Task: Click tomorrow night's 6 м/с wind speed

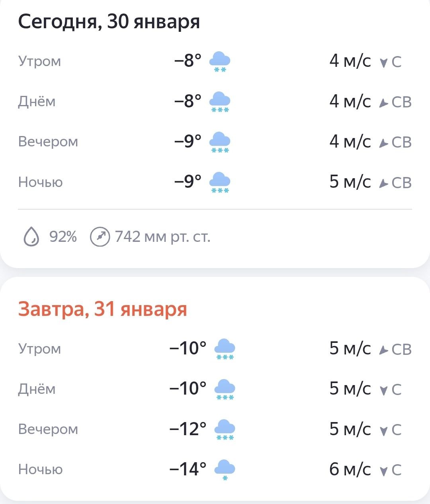Action: click(350, 469)
